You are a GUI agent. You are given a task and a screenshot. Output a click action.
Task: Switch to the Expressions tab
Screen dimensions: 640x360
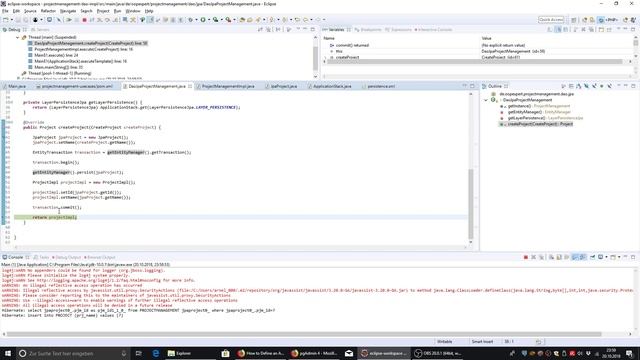[398, 29]
